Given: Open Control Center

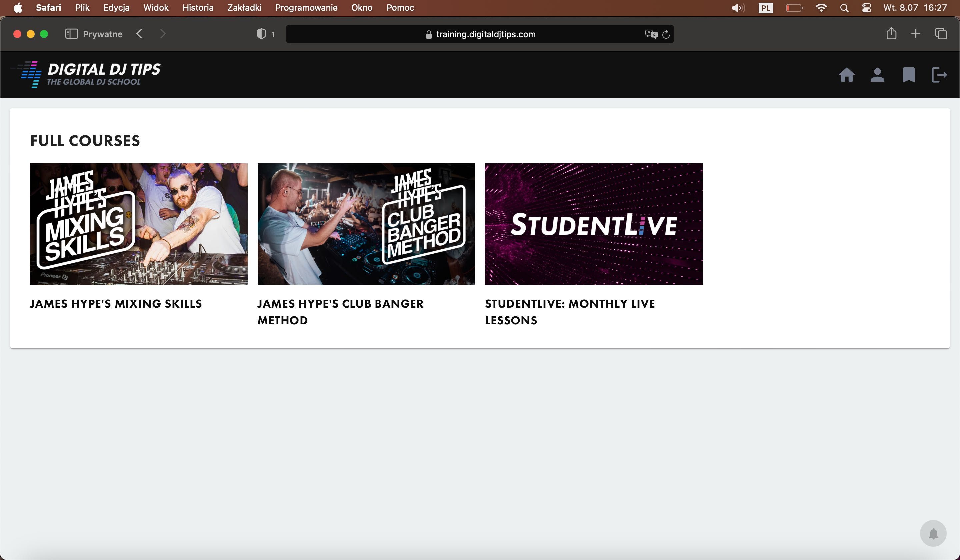Looking at the screenshot, I should (x=866, y=8).
